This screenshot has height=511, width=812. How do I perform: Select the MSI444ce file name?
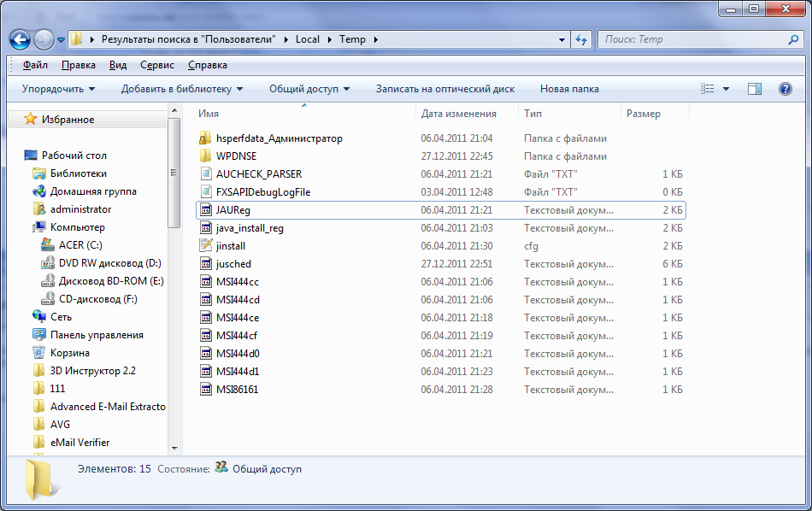coord(238,317)
